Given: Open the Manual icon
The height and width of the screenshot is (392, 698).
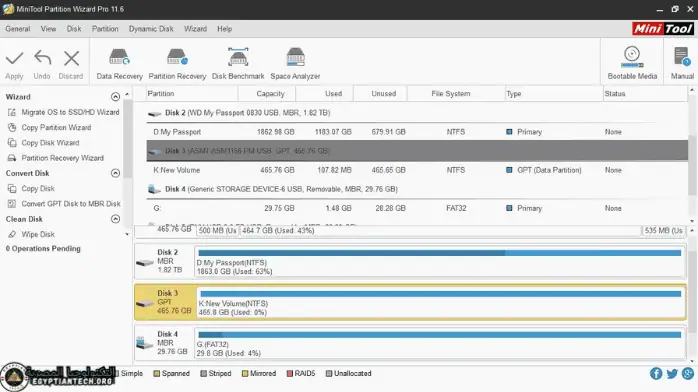Looking at the screenshot, I should [x=682, y=64].
